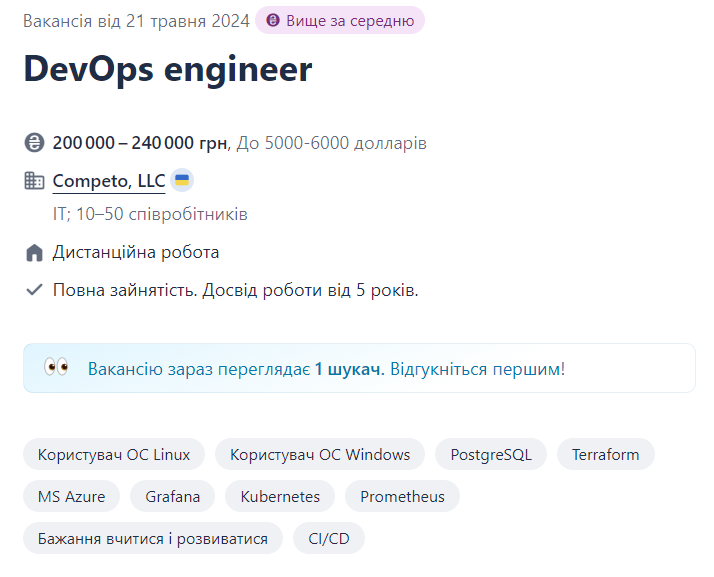This screenshot has width=714, height=577.
Task: Click the Terraform skill tag
Action: tap(605, 454)
